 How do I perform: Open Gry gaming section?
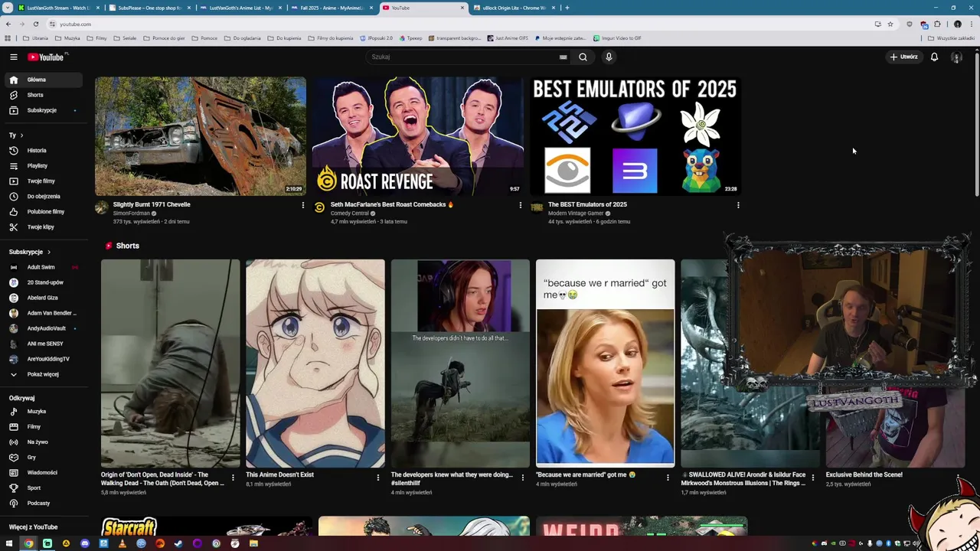pyautogui.click(x=43, y=458)
